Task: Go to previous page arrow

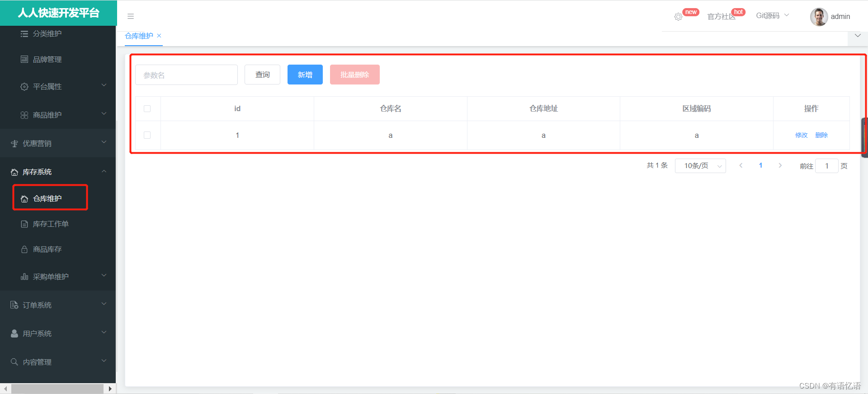Action: 741,165
